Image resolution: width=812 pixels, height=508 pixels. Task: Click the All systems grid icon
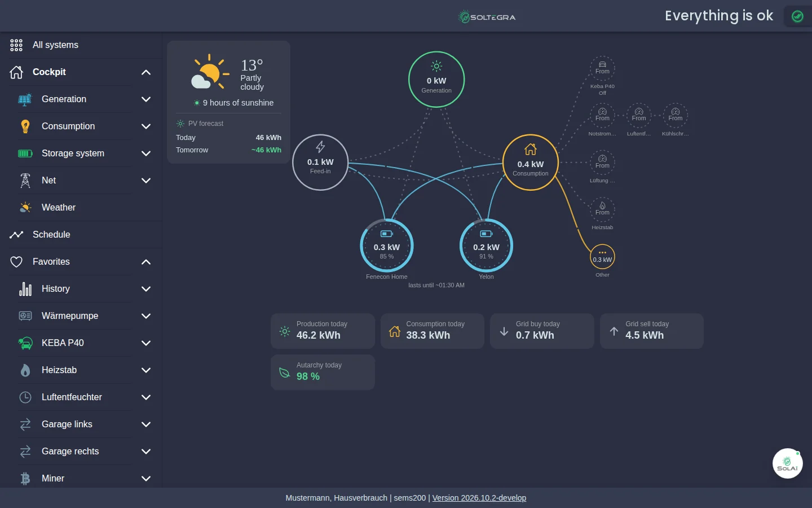click(16, 45)
